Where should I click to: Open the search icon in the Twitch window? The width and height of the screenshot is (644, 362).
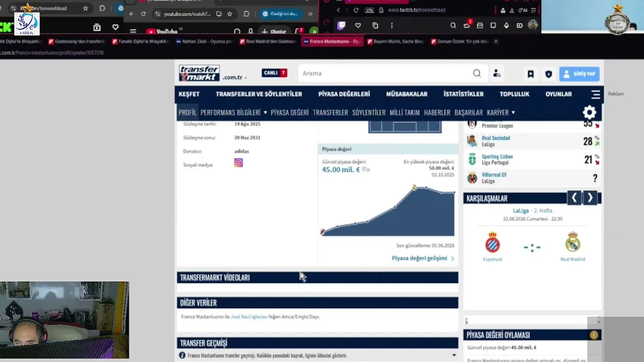tap(453, 25)
